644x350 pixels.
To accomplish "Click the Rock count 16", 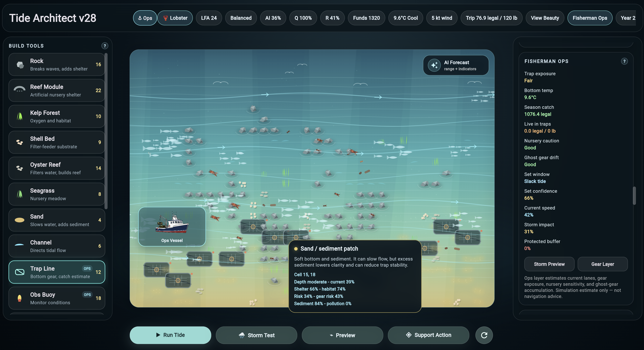I will 98,65.
